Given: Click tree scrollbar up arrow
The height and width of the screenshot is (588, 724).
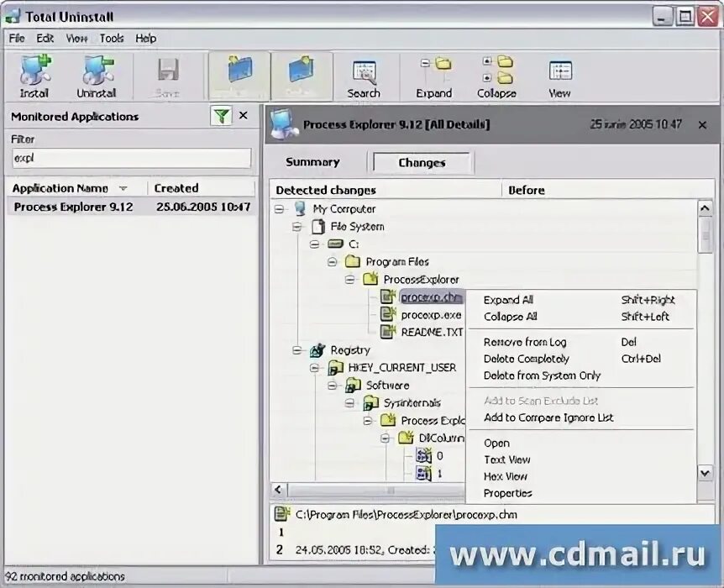Looking at the screenshot, I should 705,209.
